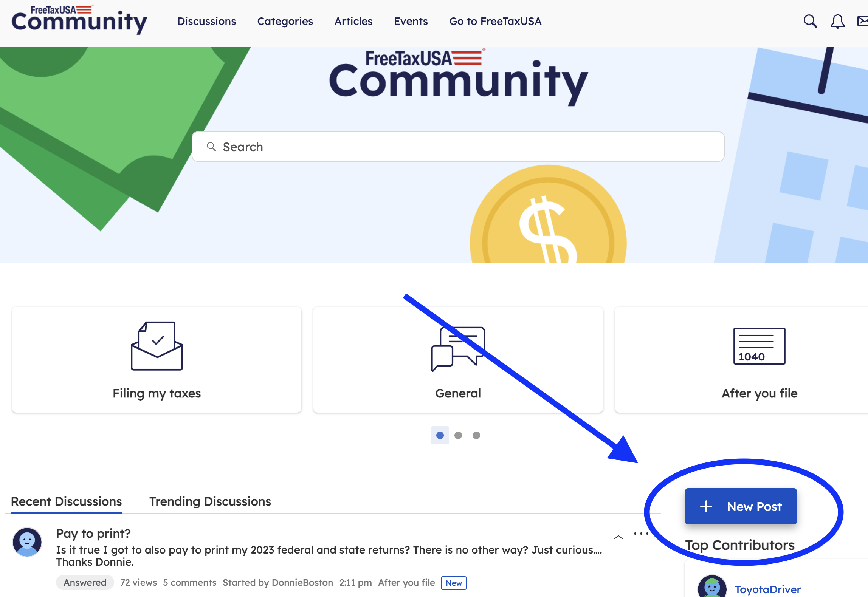Open the inbox envelope icon
Viewport: 868px width, 597px height.
862,22
